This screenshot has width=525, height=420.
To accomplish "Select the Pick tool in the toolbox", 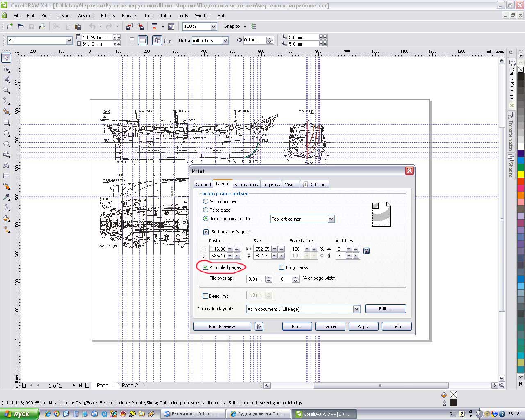I will coord(6,58).
